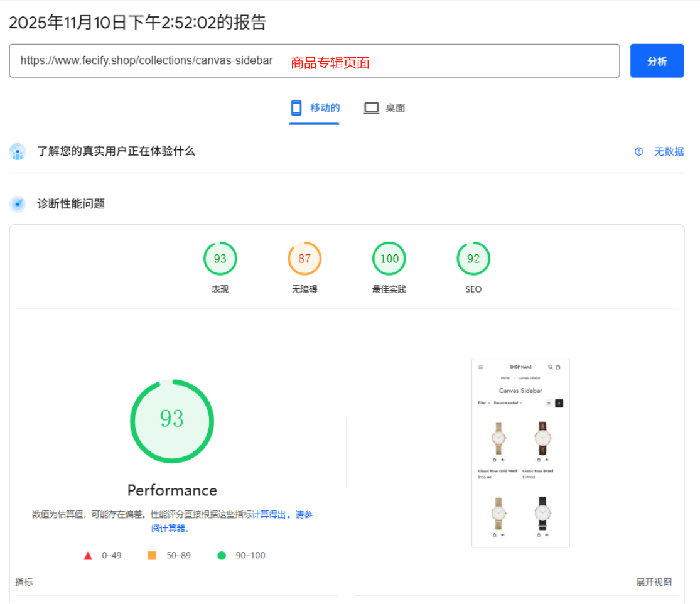Click the shopping bag icon in preview header
This screenshot has height=604, width=700.
(x=558, y=367)
